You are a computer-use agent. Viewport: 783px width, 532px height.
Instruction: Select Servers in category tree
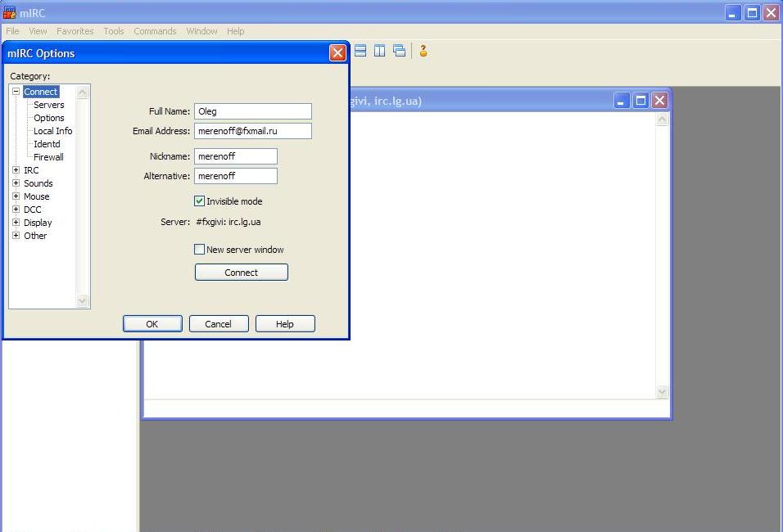(49, 105)
